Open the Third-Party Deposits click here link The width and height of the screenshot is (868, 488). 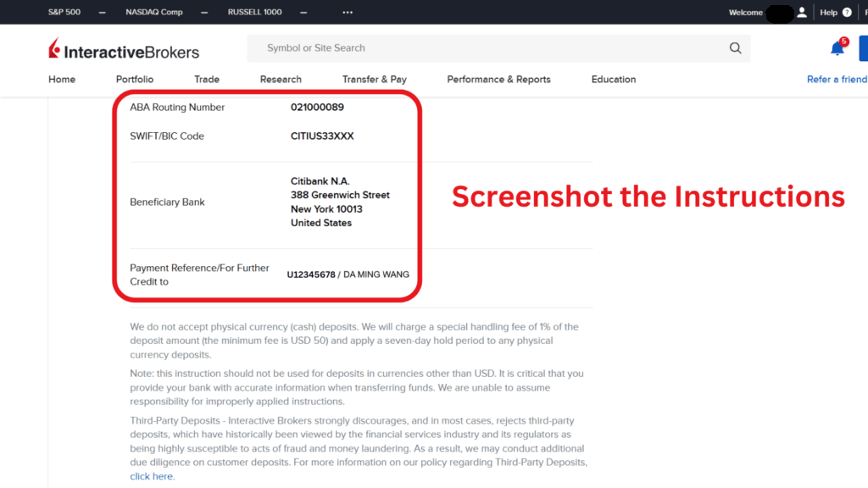[x=151, y=476]
